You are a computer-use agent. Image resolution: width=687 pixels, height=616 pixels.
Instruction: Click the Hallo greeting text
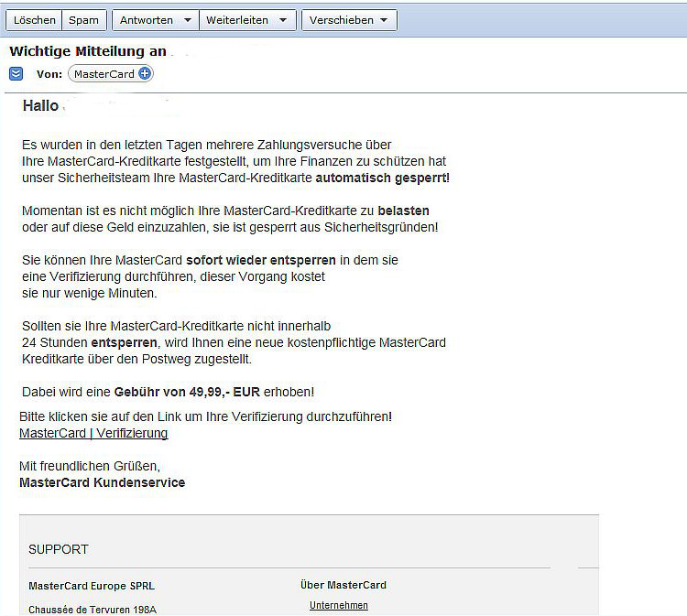coord(40,105)
